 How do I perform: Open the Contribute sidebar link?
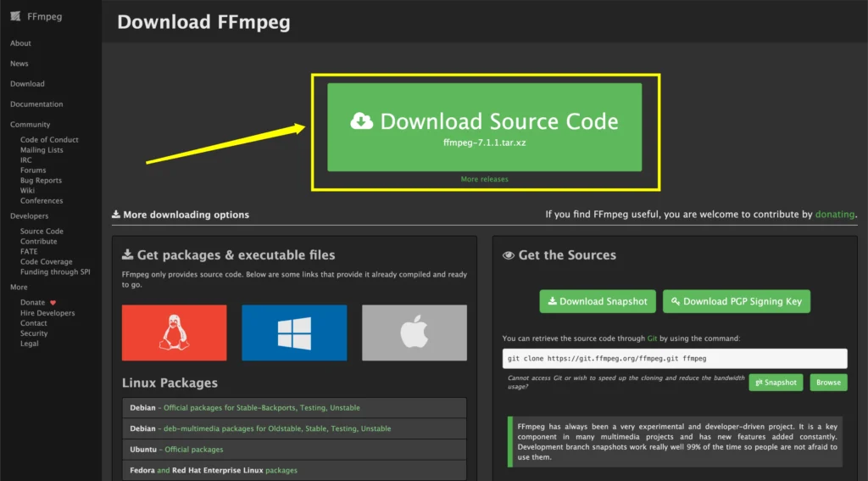pos(39,241)
